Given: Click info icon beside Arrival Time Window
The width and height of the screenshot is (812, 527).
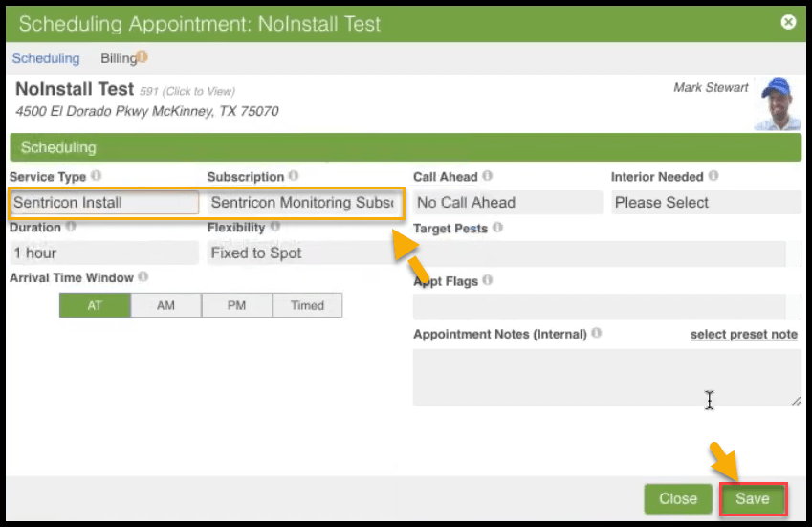Looking at the screenshot, I should pyautogui.click(x=143, y=277).
